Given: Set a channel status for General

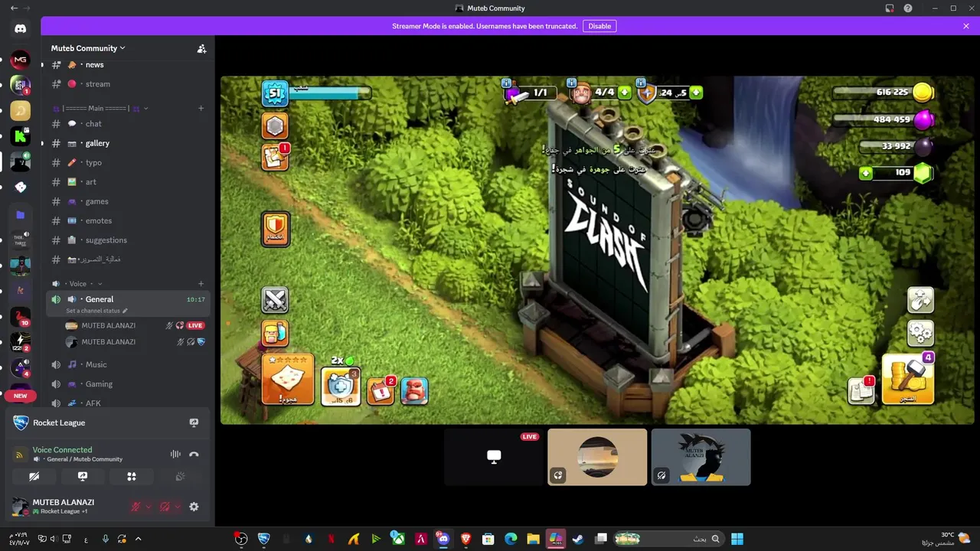Looking at the screenshot, I should click(x=96, y=311).
